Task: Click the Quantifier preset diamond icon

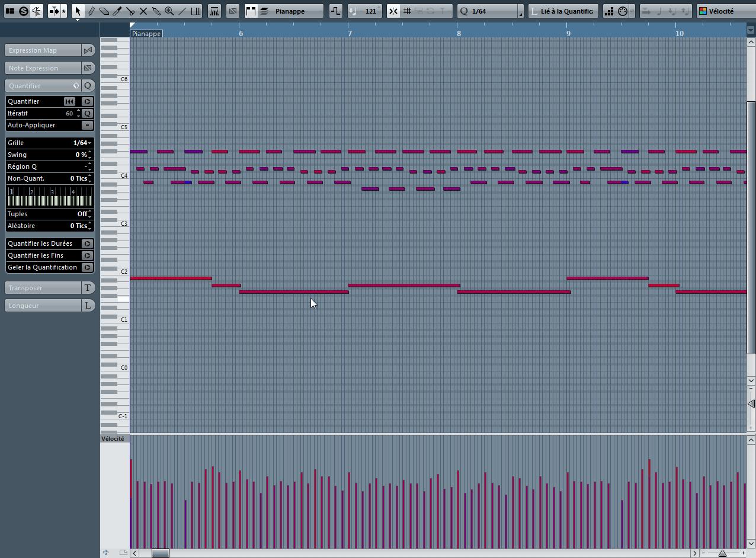Action: [x=76, y=86]
